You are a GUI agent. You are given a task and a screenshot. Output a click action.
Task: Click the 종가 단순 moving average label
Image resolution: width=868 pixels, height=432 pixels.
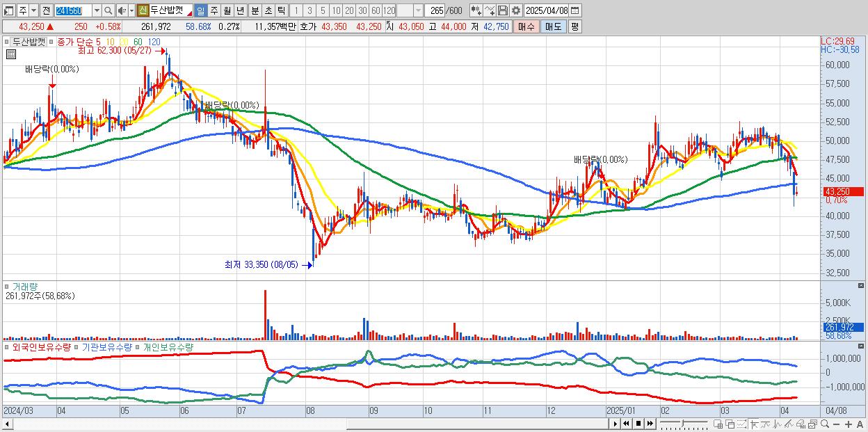(74, 42)
